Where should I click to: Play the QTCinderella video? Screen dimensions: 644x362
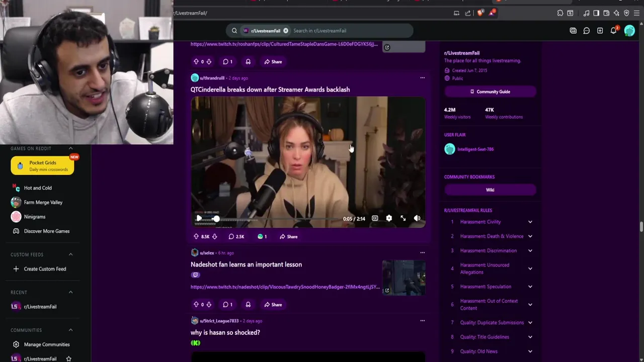tap(199, 218)
